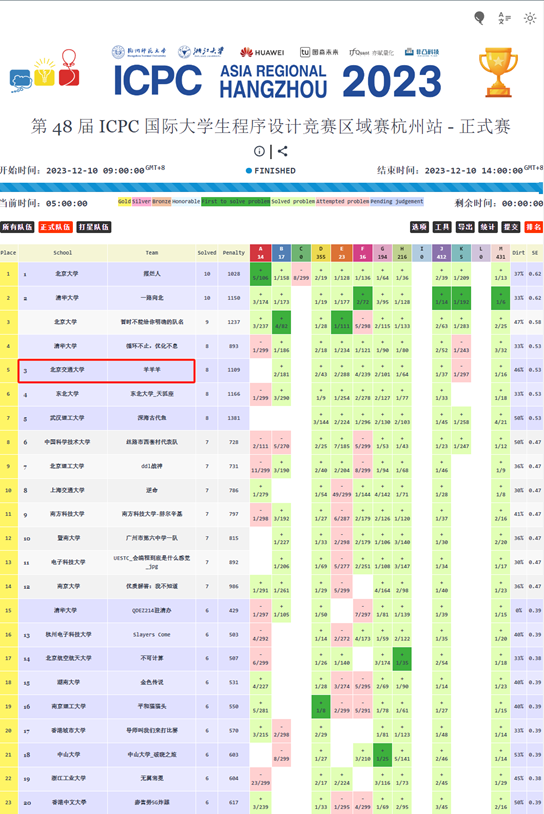Open the 选项 options menu
Image resolution: width=544 pixels, height=814 pixels.
click(x=419, y=227)
